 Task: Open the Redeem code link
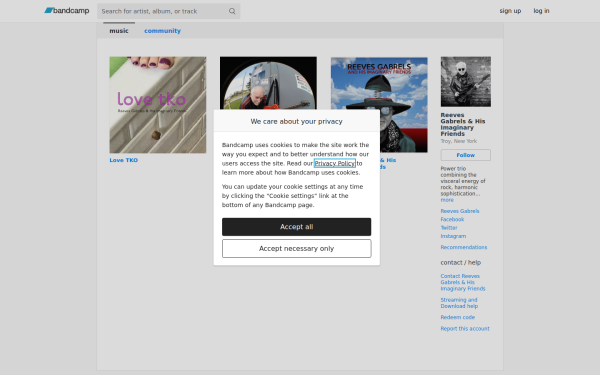pos(457,317)
